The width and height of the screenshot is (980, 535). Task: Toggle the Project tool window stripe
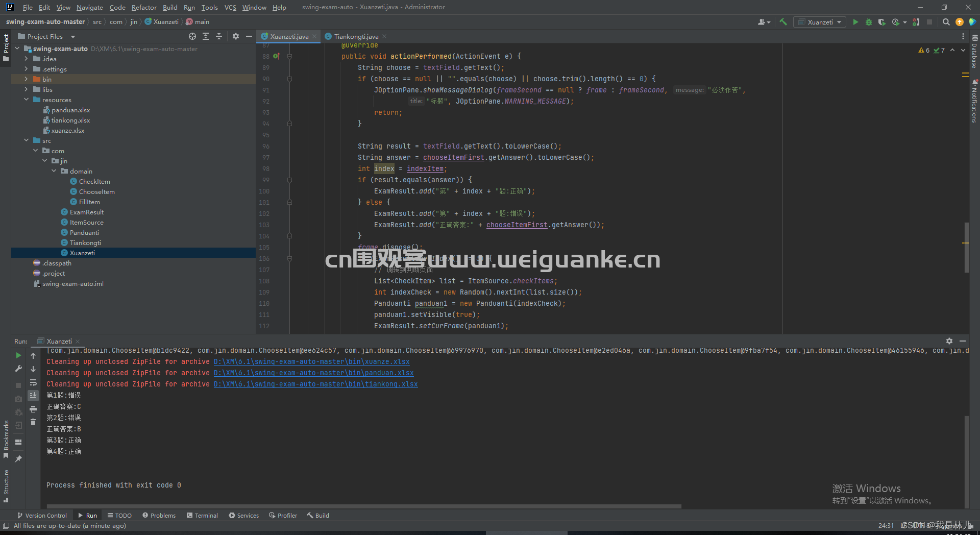click(6, 47)
